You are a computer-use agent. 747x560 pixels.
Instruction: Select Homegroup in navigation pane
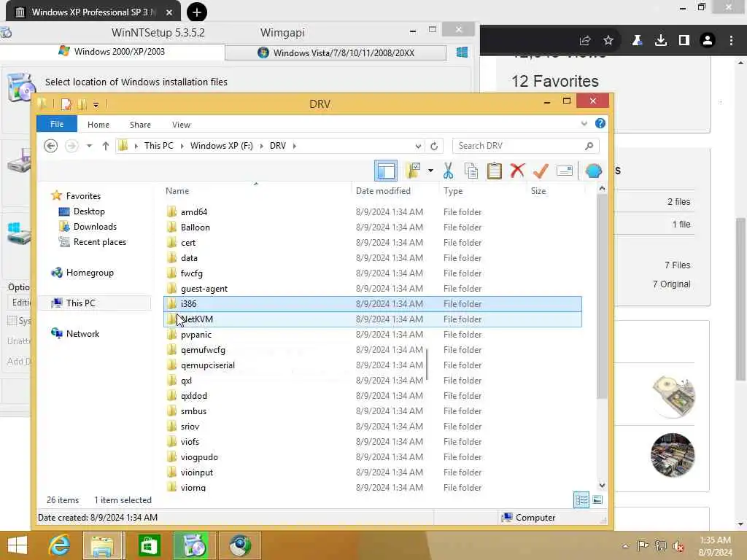pos(90,273)
